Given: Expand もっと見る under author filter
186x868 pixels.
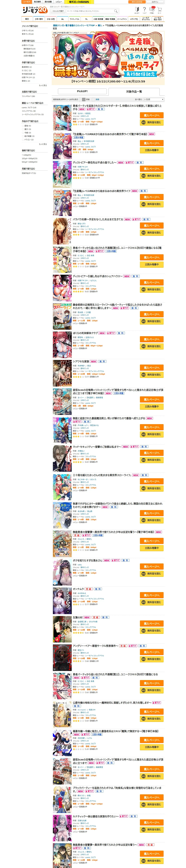Looking at the screenshot, I should tap(43, 85).
